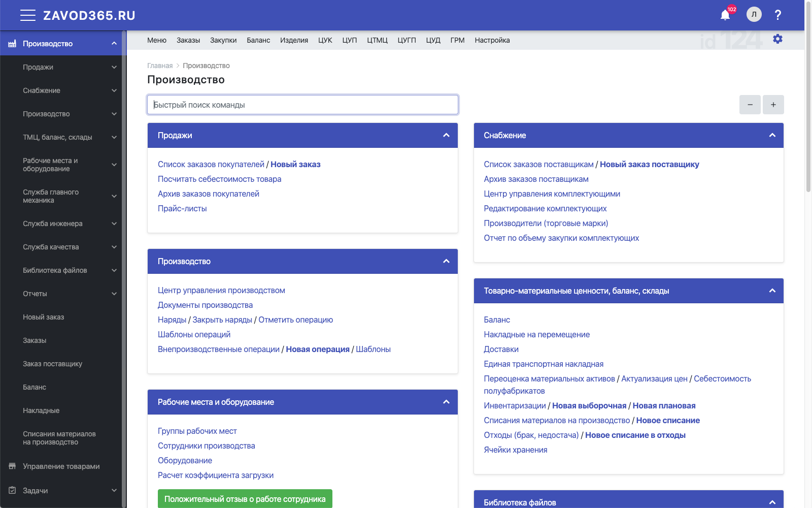
Task: Open settings gear icon near id 124
Action: (x=777, y=39)
